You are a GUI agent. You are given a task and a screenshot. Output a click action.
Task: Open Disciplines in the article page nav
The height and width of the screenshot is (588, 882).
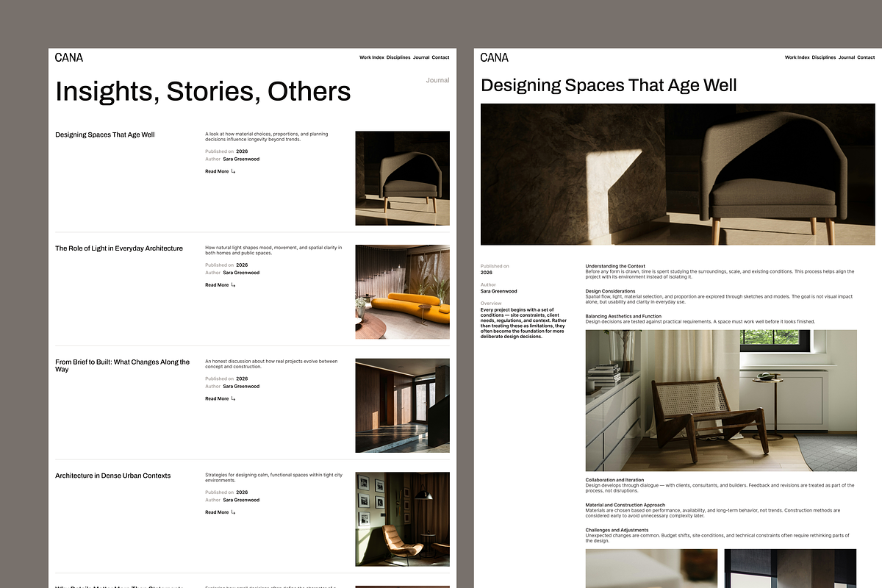point(824,57)
